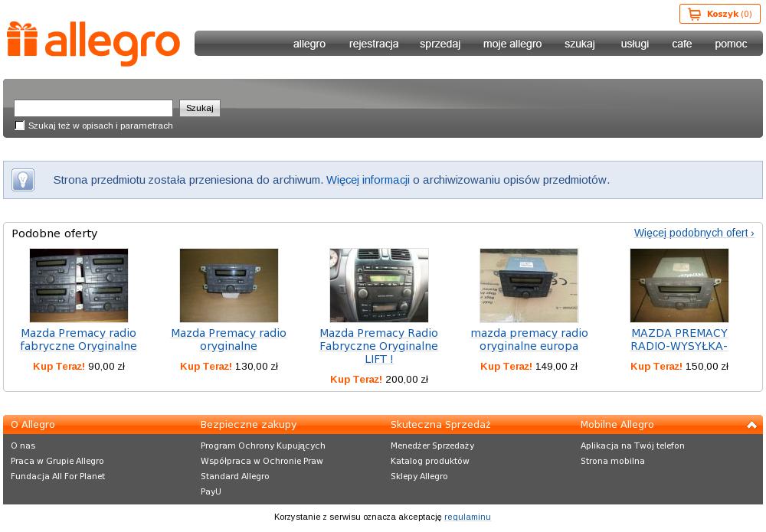The width and height of the screenshot is (766, 532).
Task: Click the Allegro logo
Action: [93, 43]
